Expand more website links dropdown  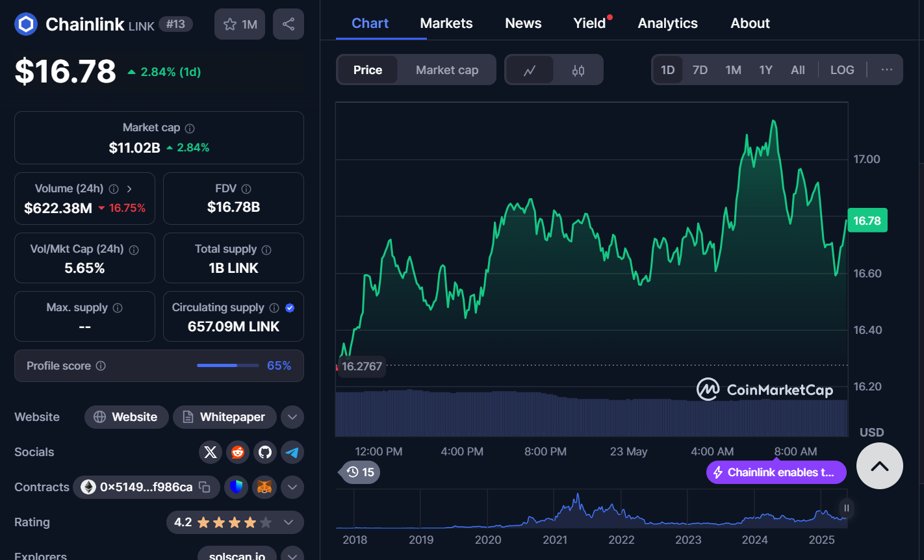pyautogui.click(x=292, y=417)
